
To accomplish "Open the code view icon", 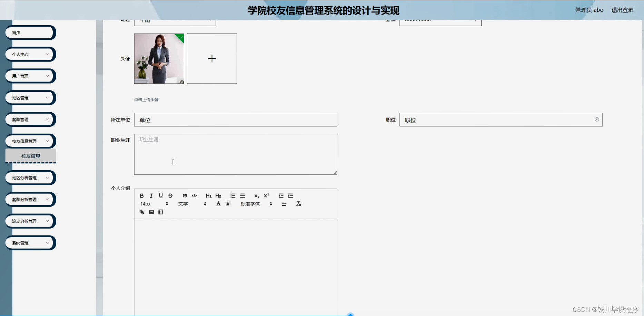I will pyautogui.click(x=194, y=195).
